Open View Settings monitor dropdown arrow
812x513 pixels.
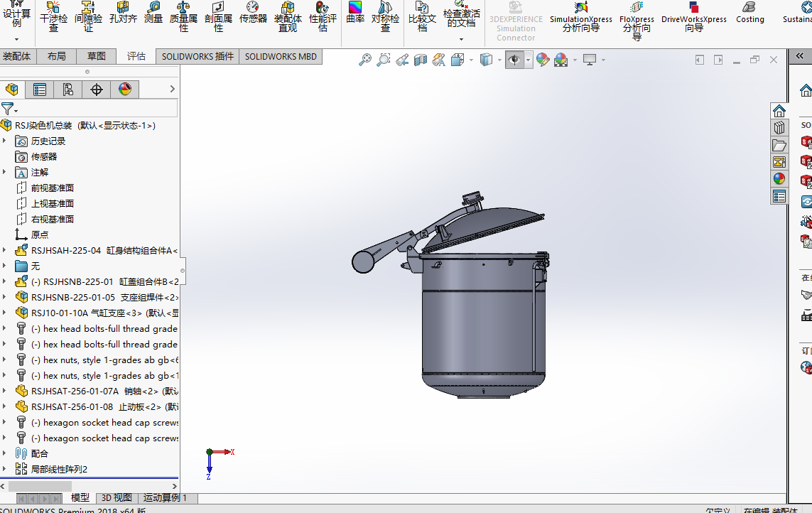coord(603,60)
